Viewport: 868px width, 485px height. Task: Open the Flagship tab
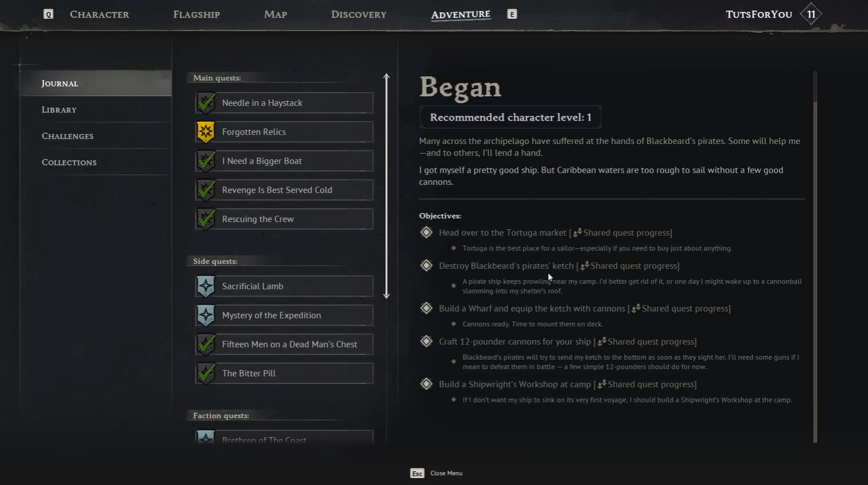(197, 14)
